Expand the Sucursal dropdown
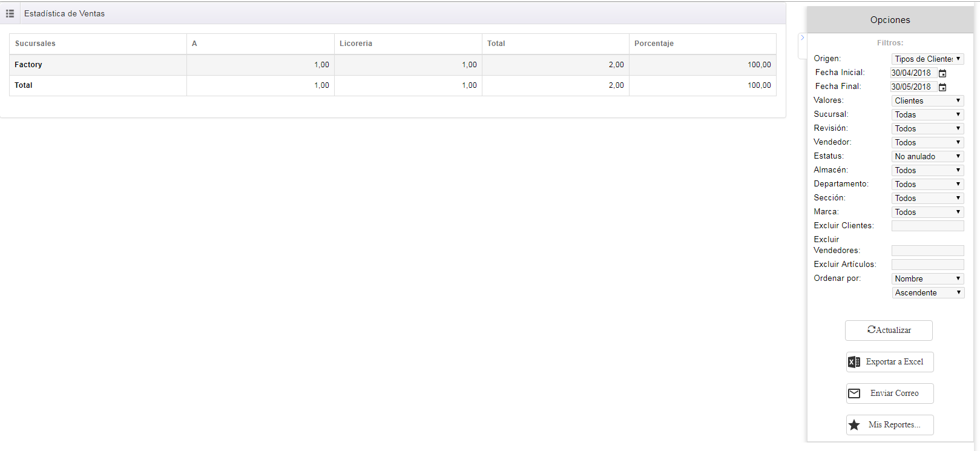 (x=927, y=114)
